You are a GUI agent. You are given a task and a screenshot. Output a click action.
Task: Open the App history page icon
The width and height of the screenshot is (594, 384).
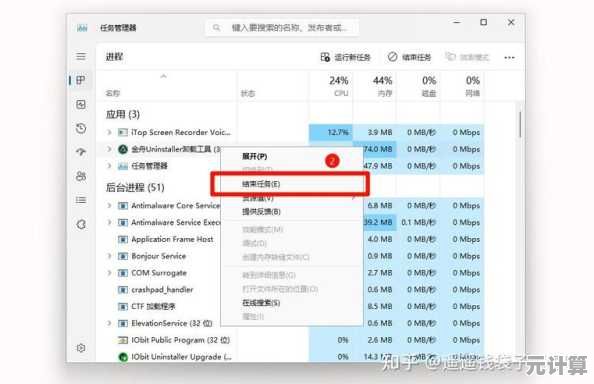click(x=81, y=128)
